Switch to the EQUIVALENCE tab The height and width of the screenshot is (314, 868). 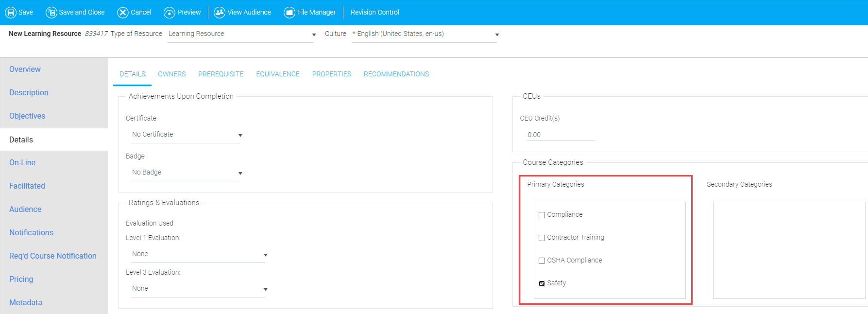[278, 74]
